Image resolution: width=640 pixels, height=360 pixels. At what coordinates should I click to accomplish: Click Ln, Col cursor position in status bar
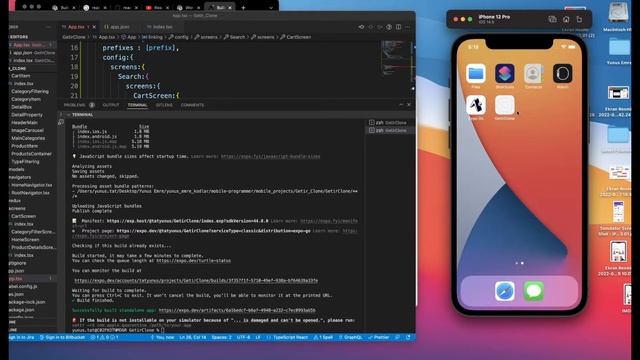193,338
